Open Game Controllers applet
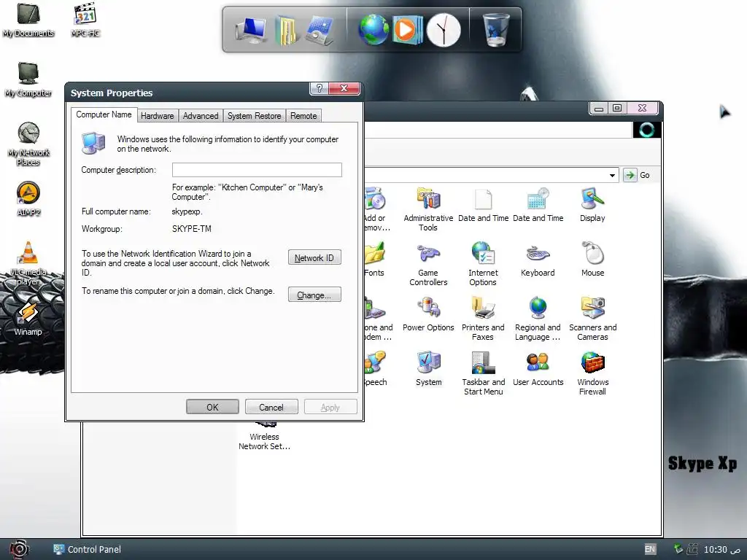747x560 pixels. 428,264
